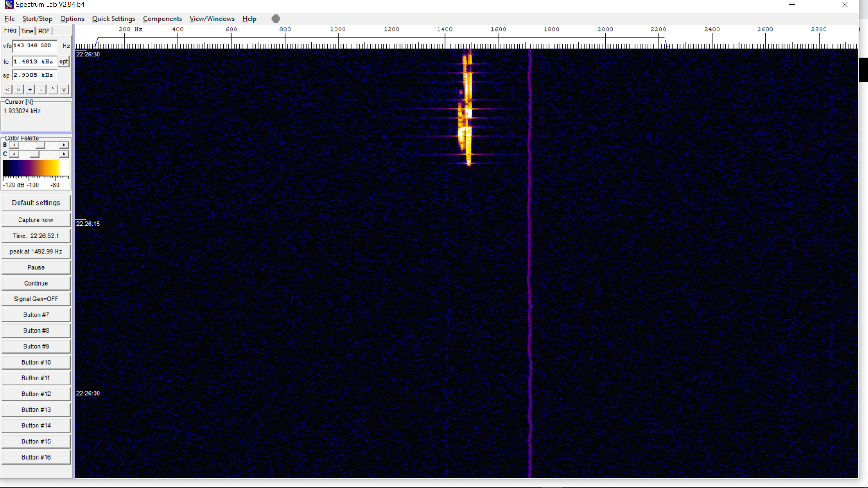Click Button #7
Screen dimensions: 868x488
pyautogui.click(x=36, y=315)
